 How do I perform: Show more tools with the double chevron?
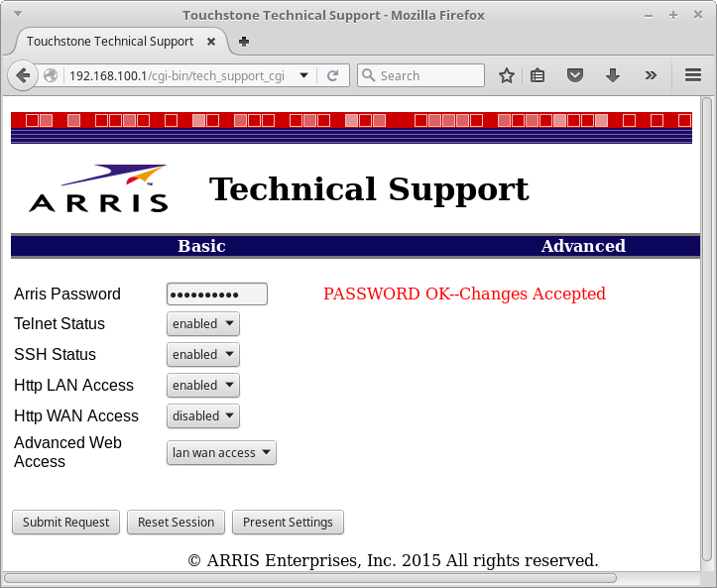pos(651,75)
